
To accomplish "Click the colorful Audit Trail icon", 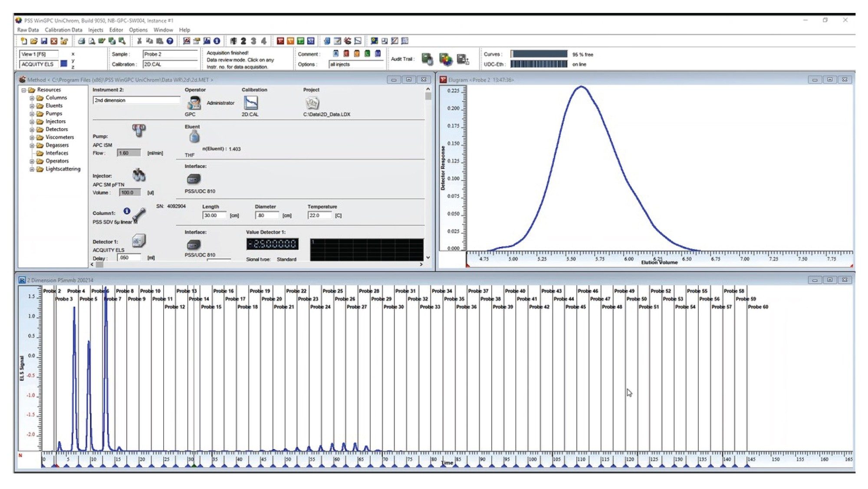I will click(446, 59).
